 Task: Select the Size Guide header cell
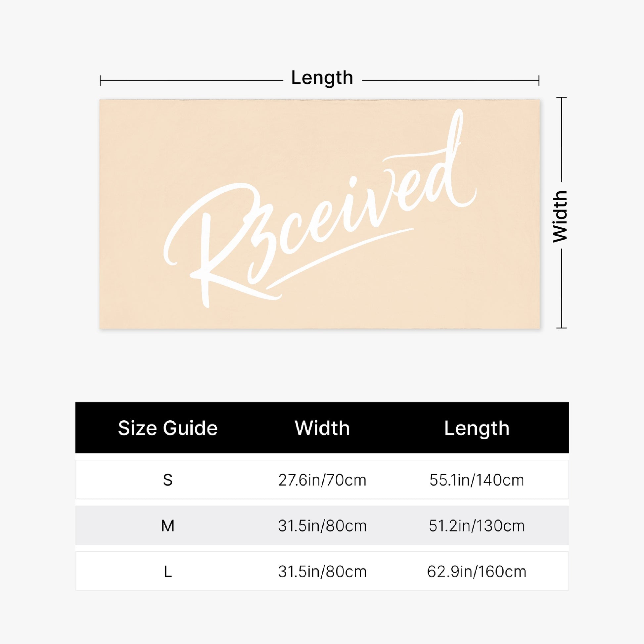pos(168,428)
